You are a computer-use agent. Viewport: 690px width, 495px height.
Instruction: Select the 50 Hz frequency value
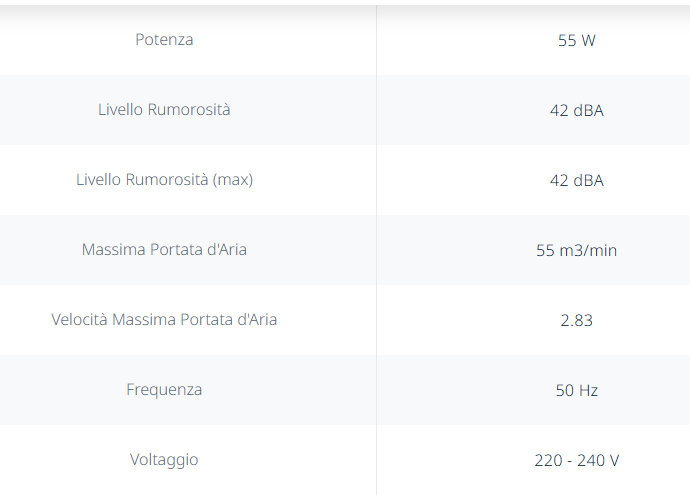[576, 391]
